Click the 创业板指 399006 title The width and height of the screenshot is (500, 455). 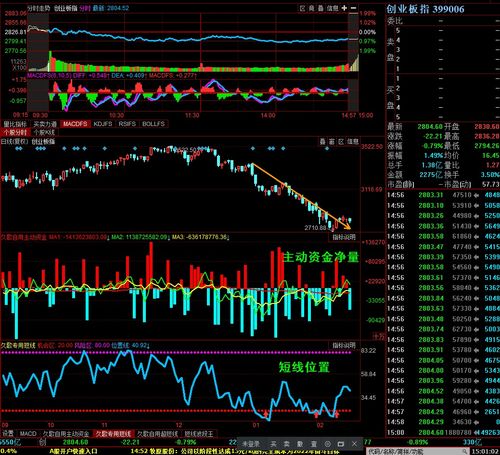(425, 9)
